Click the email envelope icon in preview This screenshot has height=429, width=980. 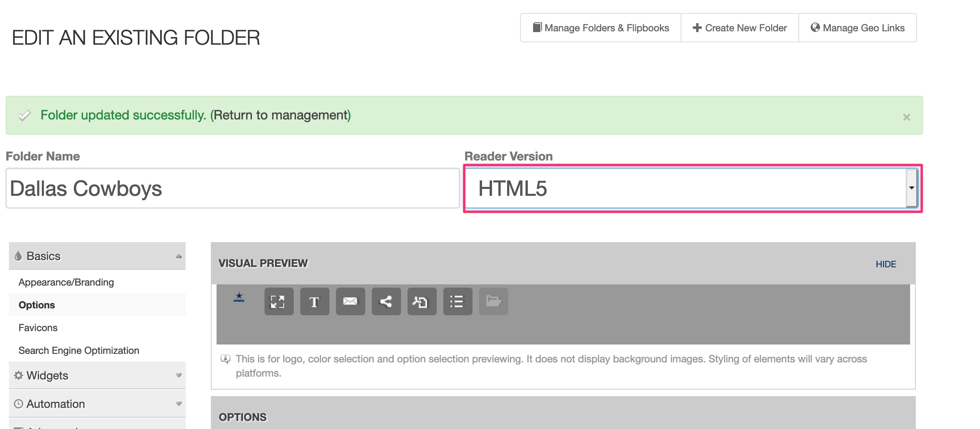click(350, 301)
